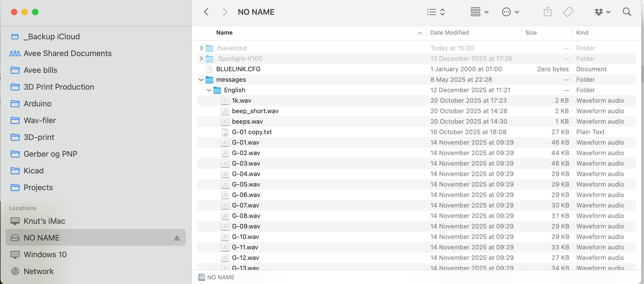Click the Search magnifier icon
This screenshot has height=284, width=644.
pyautogui.click(x=627, y=12)
